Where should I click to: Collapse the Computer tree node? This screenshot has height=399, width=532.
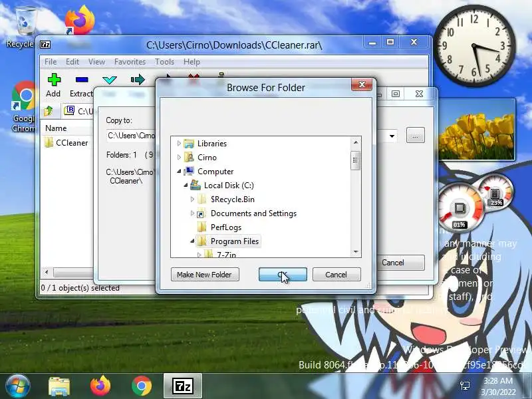[x=179, y=172]
